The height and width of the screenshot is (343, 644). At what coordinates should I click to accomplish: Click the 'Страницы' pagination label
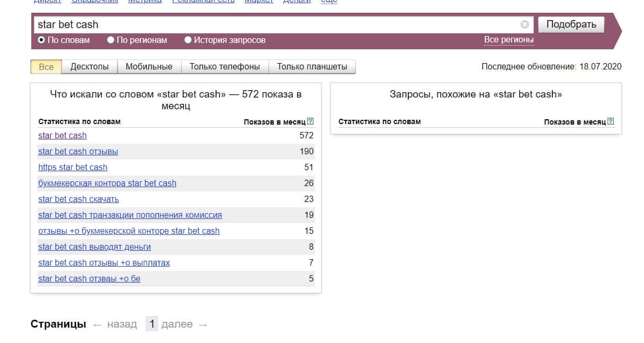tap(58, 324)
